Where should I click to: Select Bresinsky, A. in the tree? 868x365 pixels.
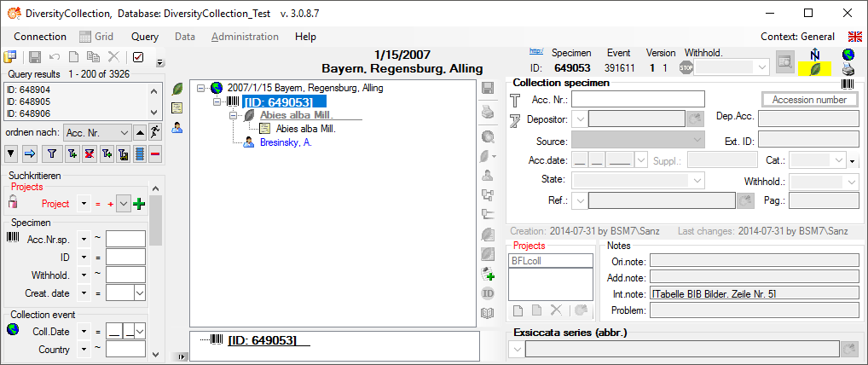285,142
